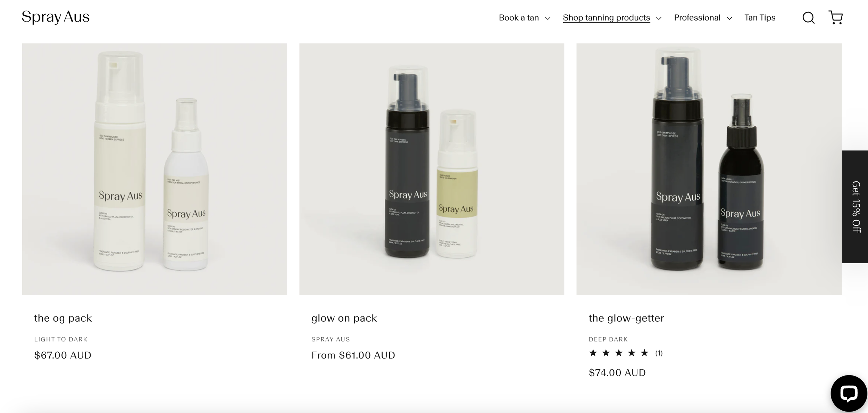Open the Get 15% Off side tab
Viewport: 868px width, 413px height.
(855, 207)
